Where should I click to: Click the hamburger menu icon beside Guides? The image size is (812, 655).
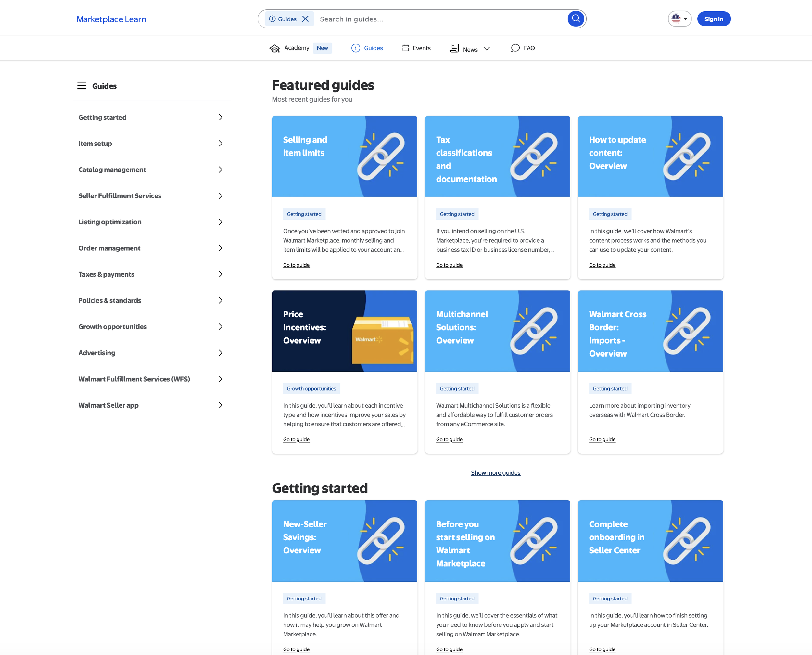(82, 86)
